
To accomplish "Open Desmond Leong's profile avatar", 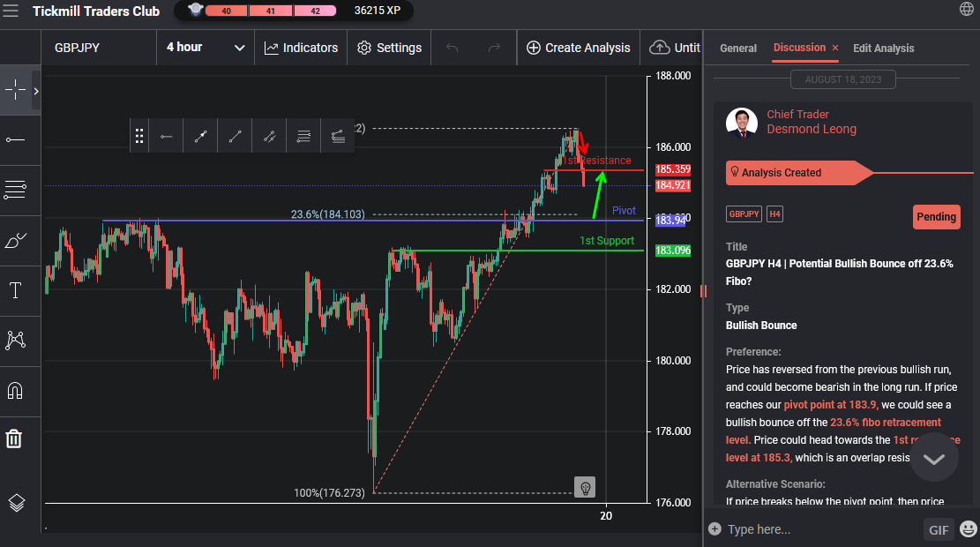I will (x=742, y=123).
